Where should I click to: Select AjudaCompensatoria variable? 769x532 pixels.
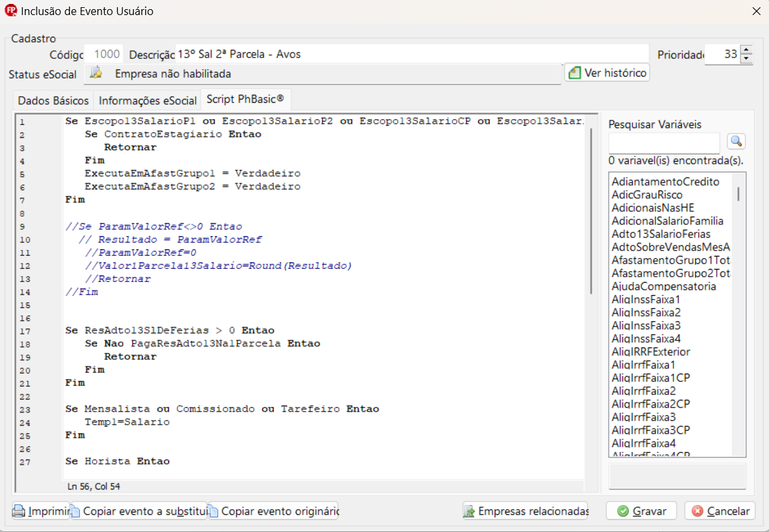[664, 287]
